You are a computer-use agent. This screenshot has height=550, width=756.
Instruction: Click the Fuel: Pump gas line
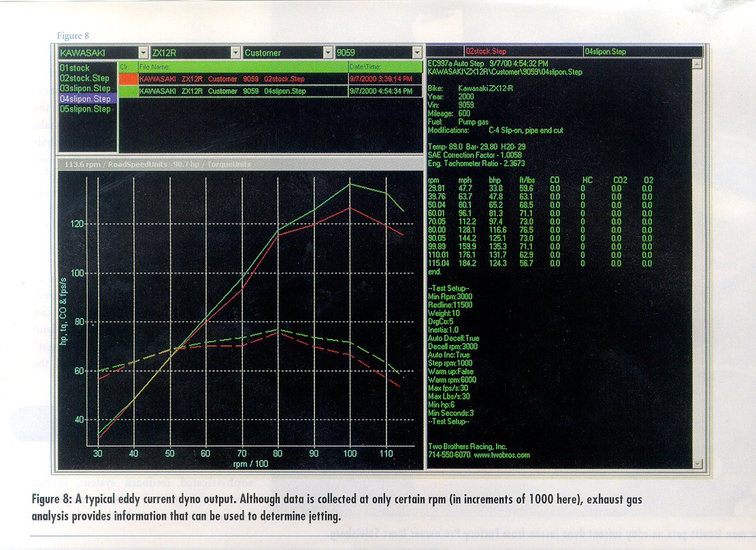458,122
